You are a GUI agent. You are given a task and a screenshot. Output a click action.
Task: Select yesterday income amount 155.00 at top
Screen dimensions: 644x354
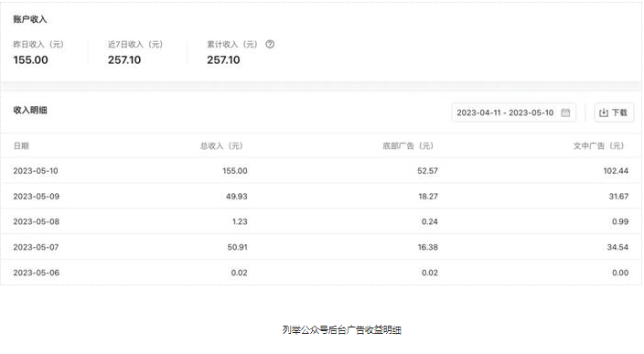(x=30, y=60)
